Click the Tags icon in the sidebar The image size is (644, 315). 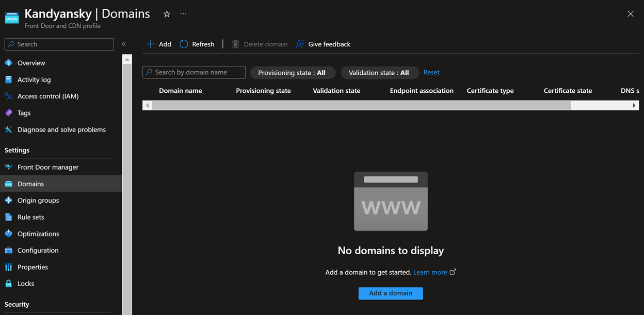8,113
